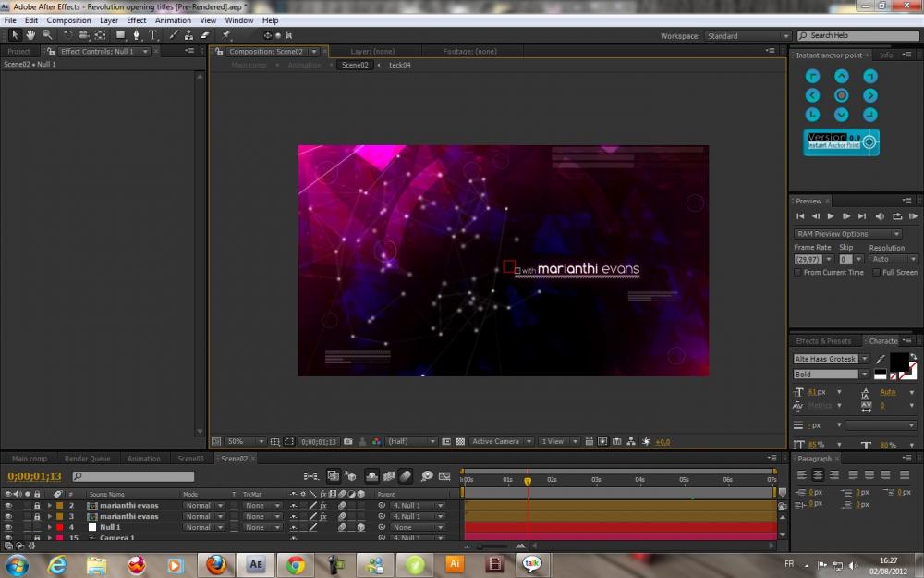
Task: Open the viewer 50% magnification dropdown
Action: [x=245, y=442]
